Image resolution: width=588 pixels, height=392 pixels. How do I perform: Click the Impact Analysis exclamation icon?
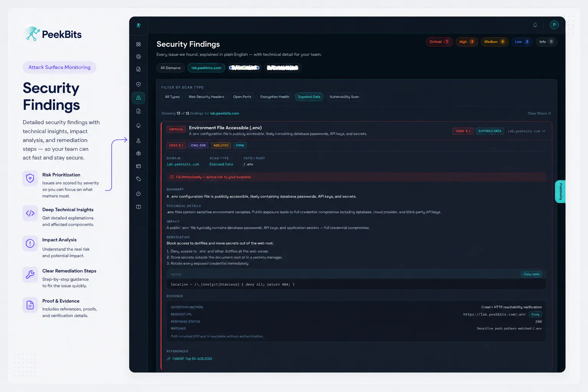(30, 243)
